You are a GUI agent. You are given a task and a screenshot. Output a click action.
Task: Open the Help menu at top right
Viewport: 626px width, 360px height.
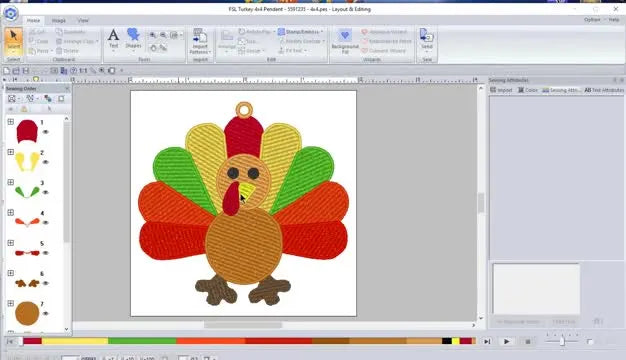pyautogui.click(x=614, y=20)
